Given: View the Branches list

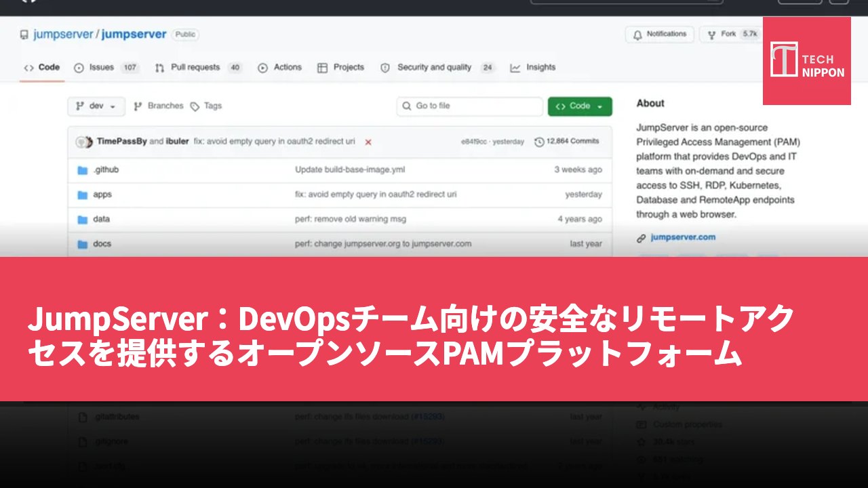Looking at the screenshot, I should [x=159, y=106].
